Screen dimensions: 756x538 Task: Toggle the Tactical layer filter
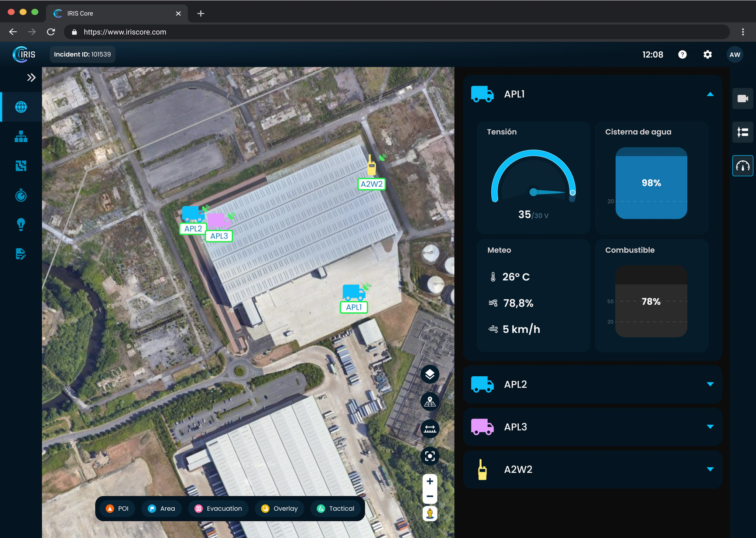[x=336, y=508]
